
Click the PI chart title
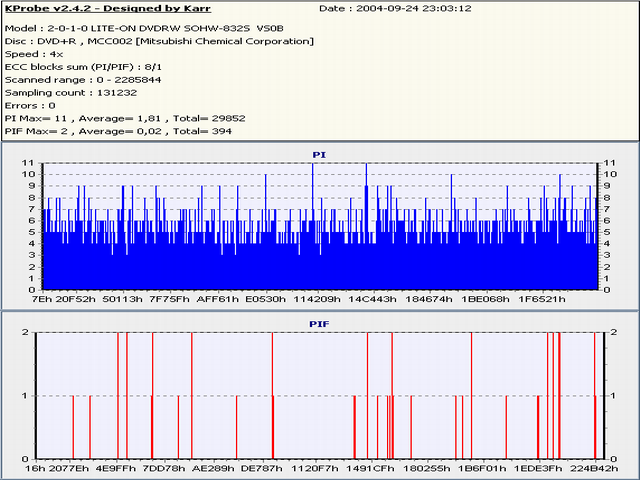point(319,155)
